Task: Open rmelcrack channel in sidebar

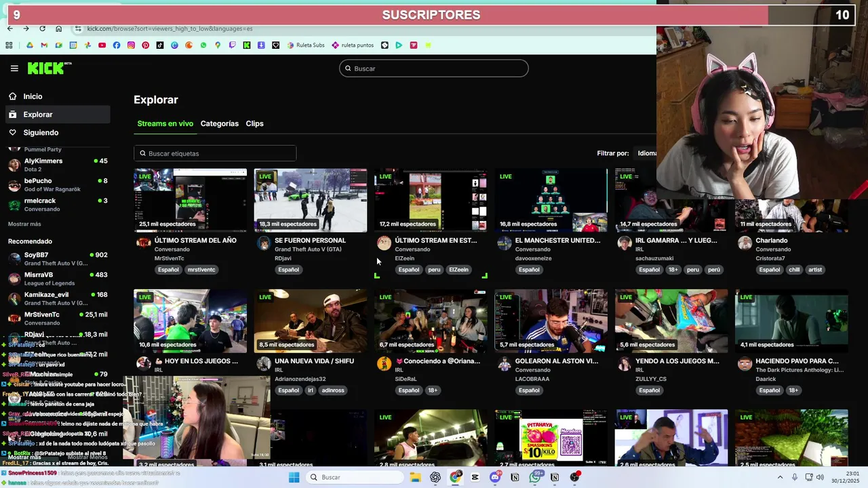Action: coord(57,205)
